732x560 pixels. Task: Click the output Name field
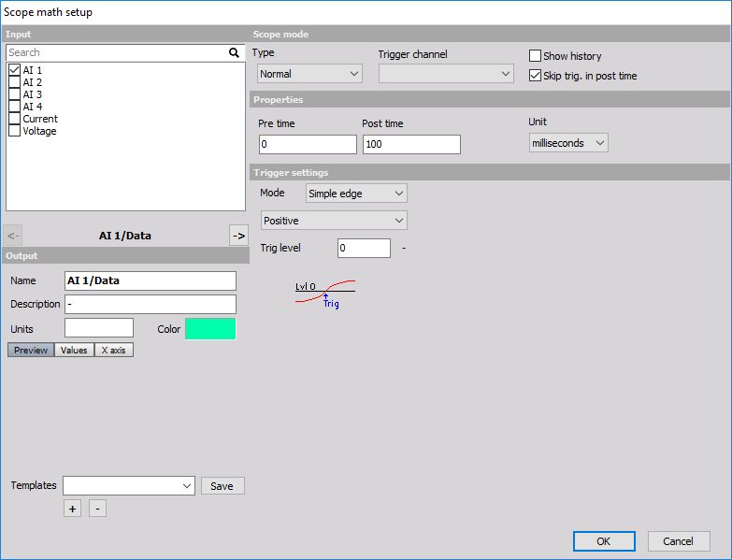(151, 280)
